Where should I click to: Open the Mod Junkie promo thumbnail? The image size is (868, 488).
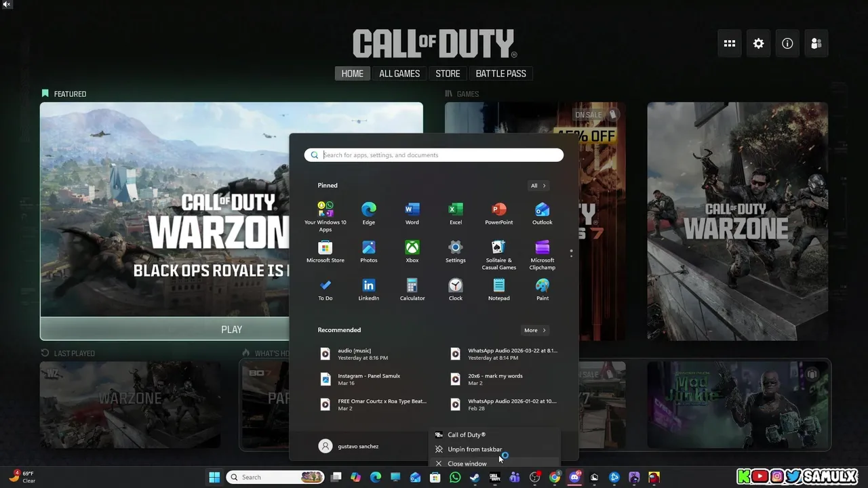coord(737,405)
